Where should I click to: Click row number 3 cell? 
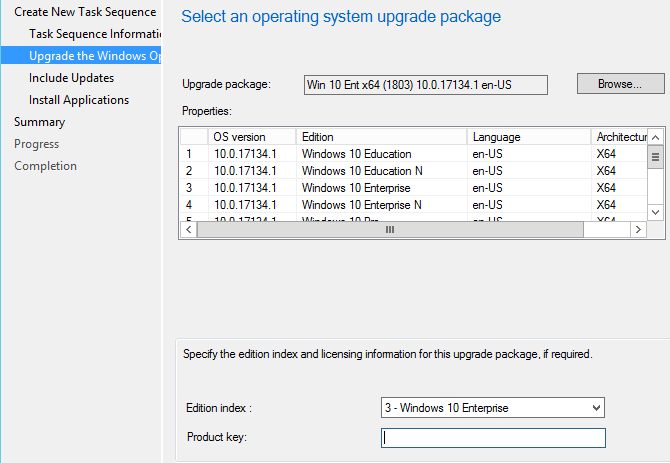click(194, 188)
